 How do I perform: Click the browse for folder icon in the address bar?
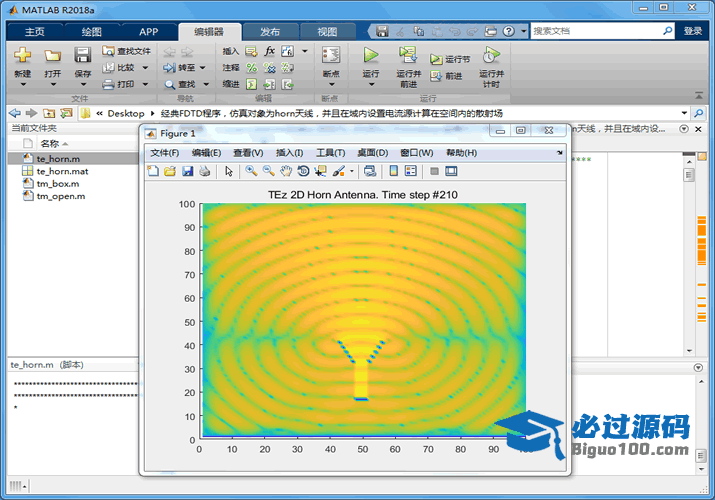pyautogui.click(x=66, y=113)
